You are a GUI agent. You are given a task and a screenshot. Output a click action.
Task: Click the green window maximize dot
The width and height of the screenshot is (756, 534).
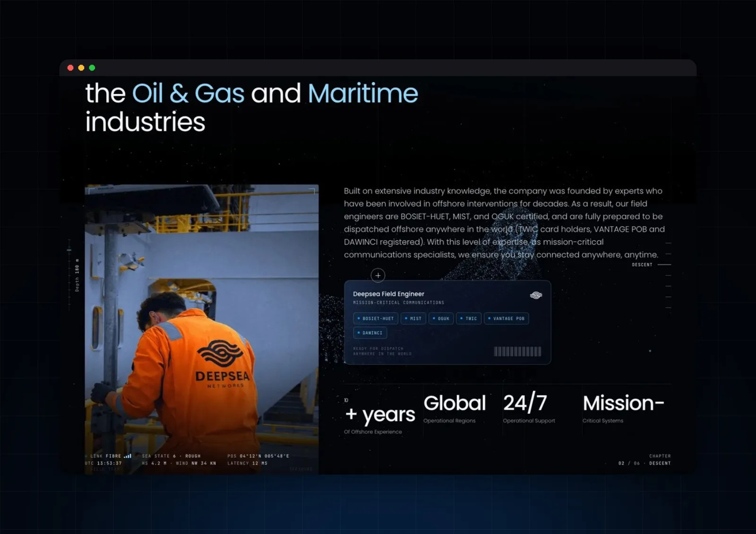click(92, 68)
